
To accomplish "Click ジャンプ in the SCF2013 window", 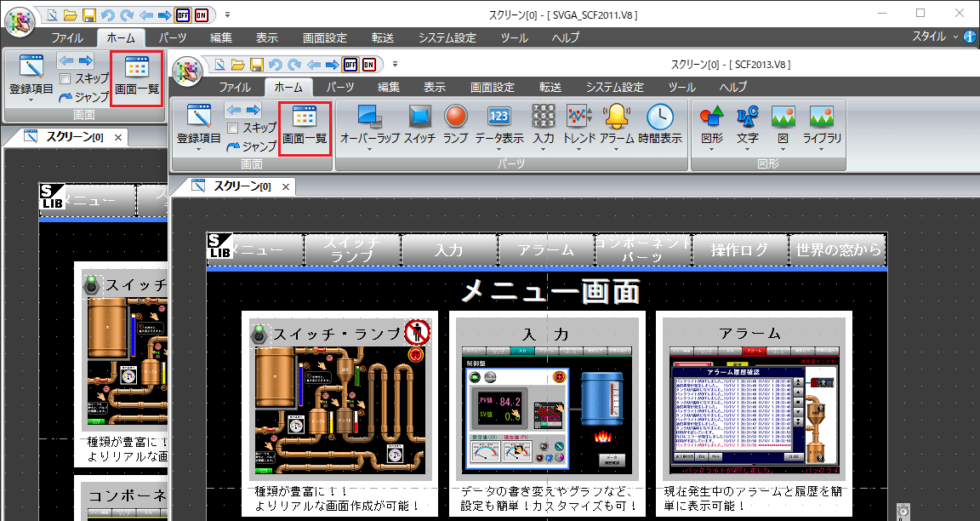I will tap(251, 146).
